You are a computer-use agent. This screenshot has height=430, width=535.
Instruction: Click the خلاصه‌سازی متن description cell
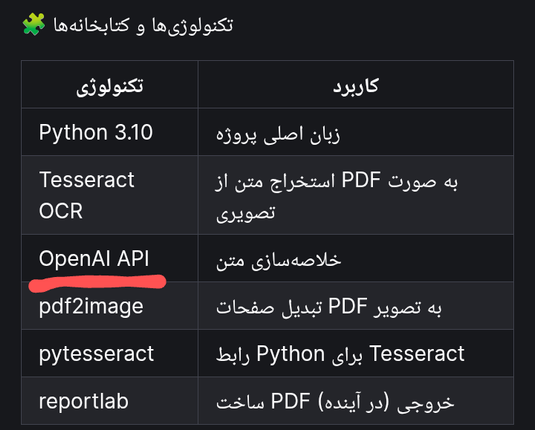356,258
